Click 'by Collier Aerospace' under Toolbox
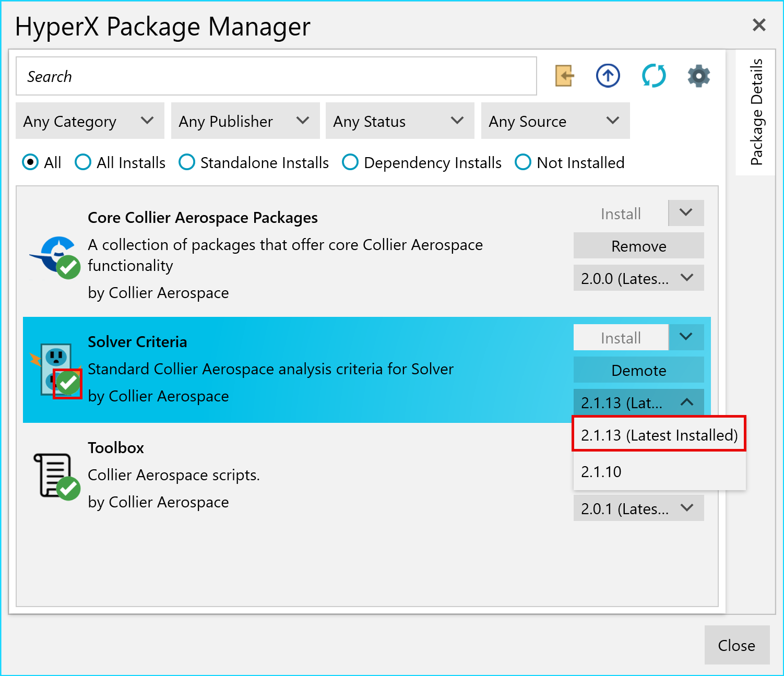The width and height of the screenshot is (784, 676). [x=158, y=502]
